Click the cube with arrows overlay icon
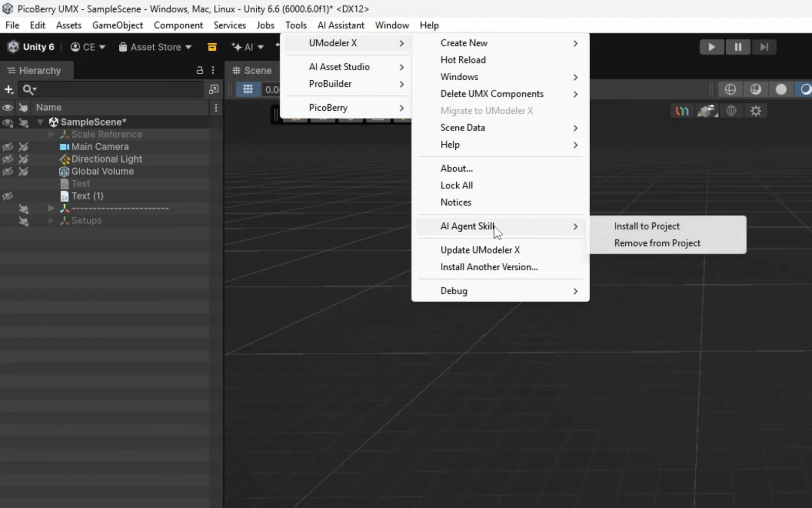This screenshot has width=812, height=508. tap(707, 111)
